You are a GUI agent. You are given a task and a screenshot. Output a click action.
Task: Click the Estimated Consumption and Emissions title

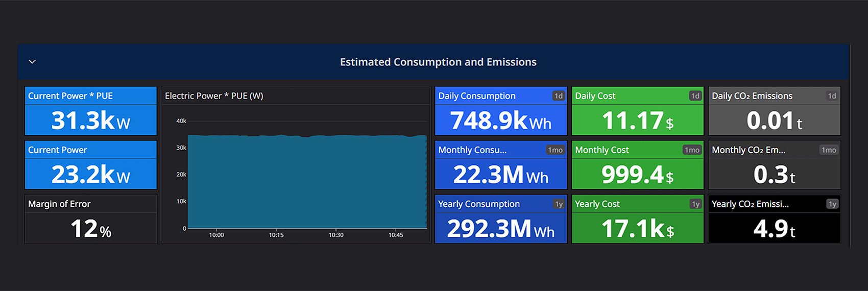[438, 62]
